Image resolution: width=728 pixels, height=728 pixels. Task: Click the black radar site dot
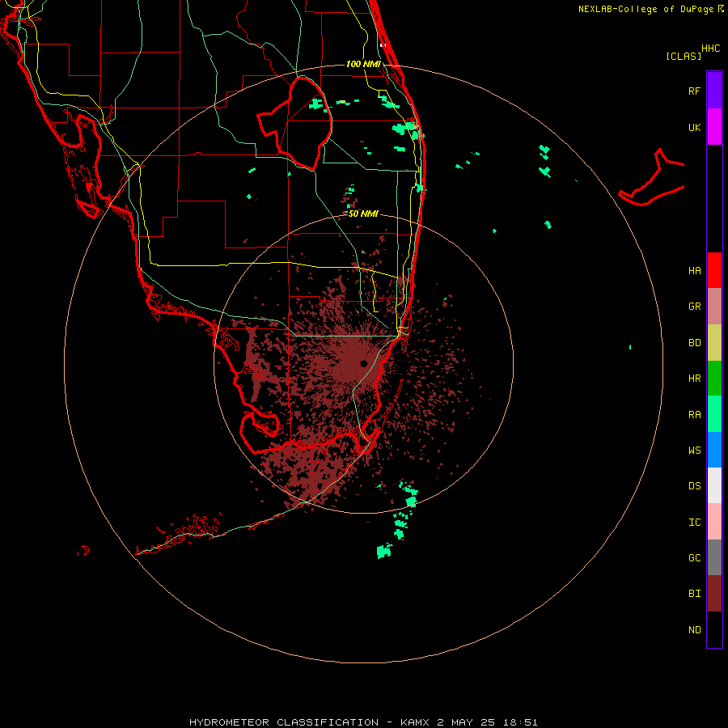pyautogui.click(x=363, y=363)
